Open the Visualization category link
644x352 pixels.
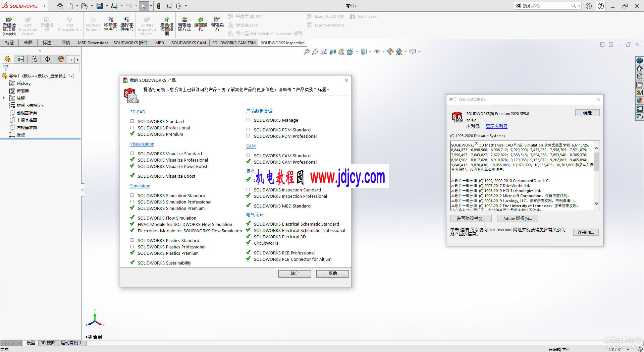[x=142, y=144]
